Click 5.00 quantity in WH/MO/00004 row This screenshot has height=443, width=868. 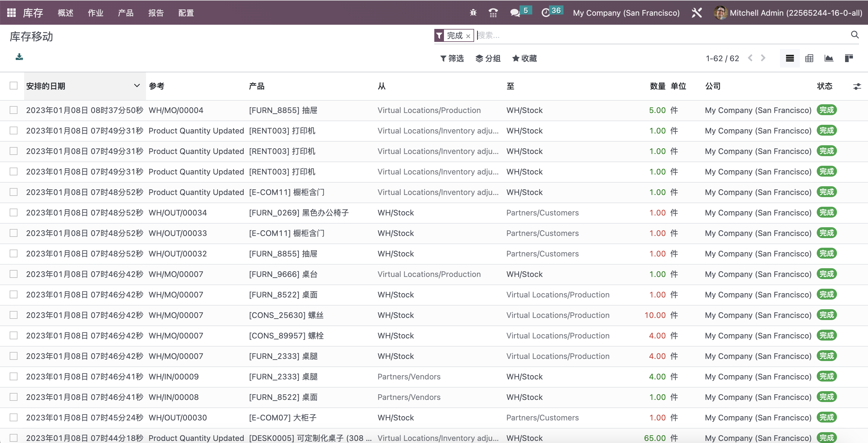pos(657,110)
